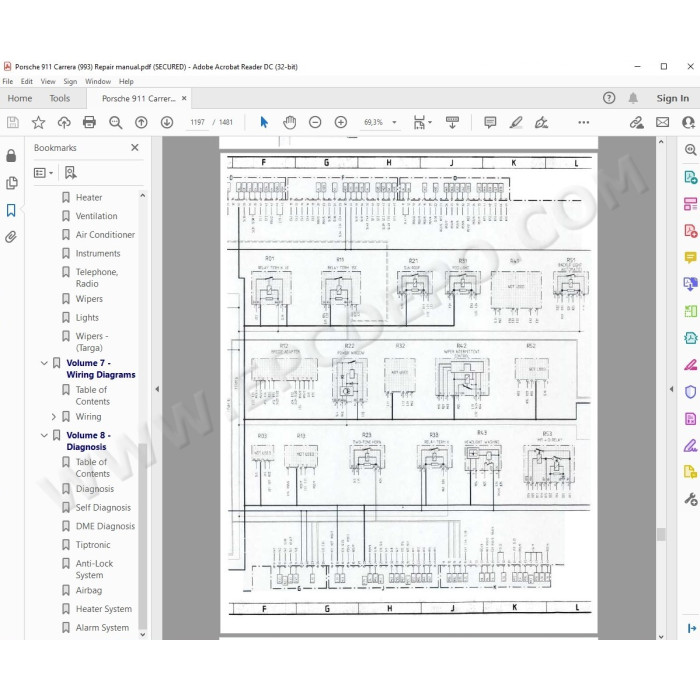Collapse Volume 8 - Diagnosis bookmark
Viewport: 700px width, 700px height.
point(44,435)
